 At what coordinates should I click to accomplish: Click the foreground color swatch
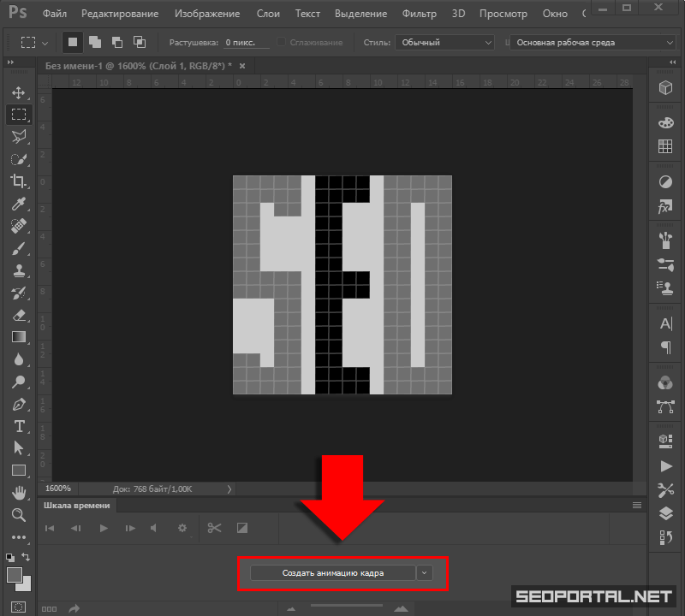15,575
